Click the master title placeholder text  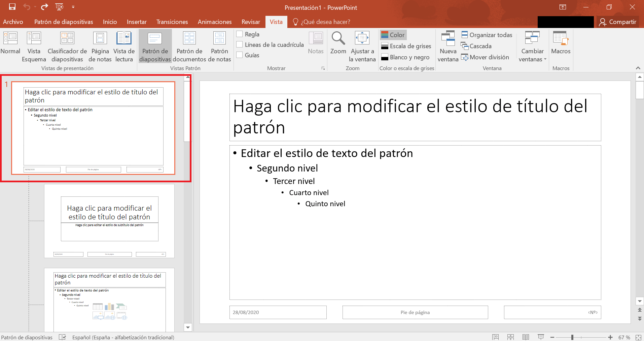point(415,117)
